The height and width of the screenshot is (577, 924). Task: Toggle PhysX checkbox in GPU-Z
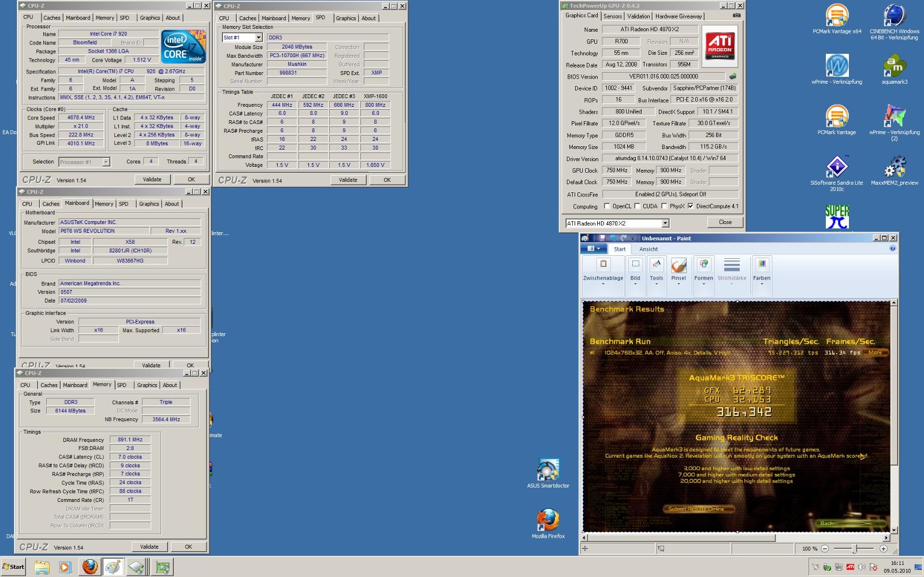pos(664,206)
